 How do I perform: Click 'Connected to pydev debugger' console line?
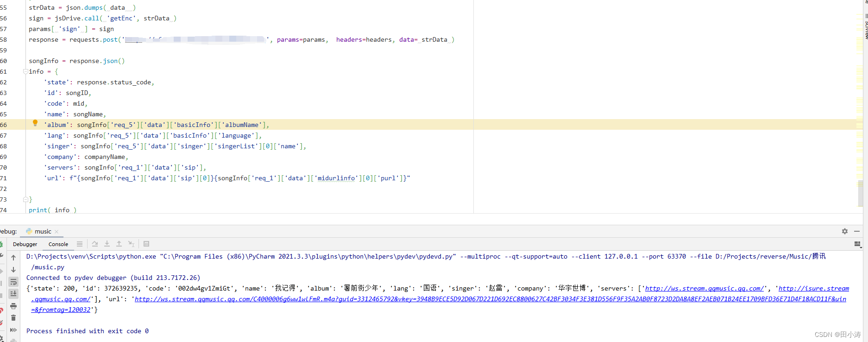[x=113, y=278]
